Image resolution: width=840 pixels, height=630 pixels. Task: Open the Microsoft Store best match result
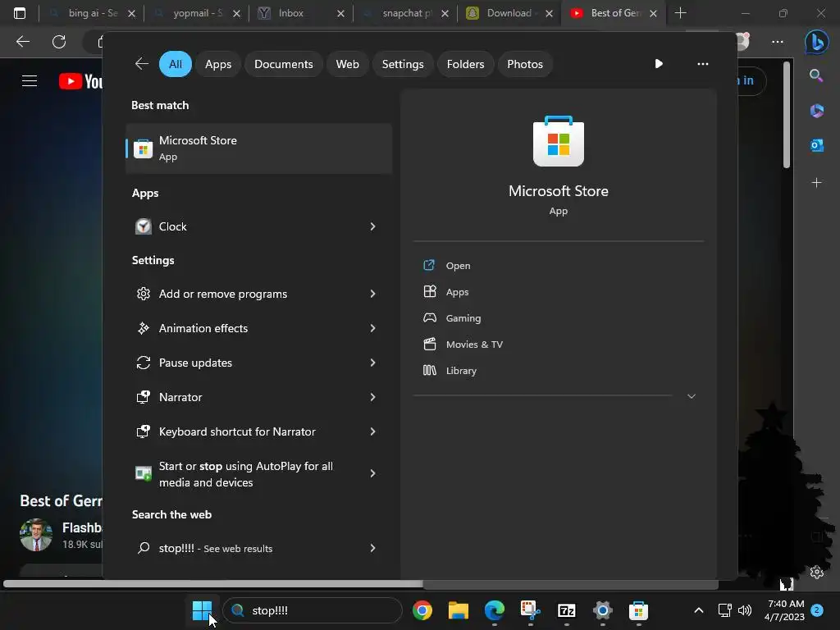tap(258, 148)
